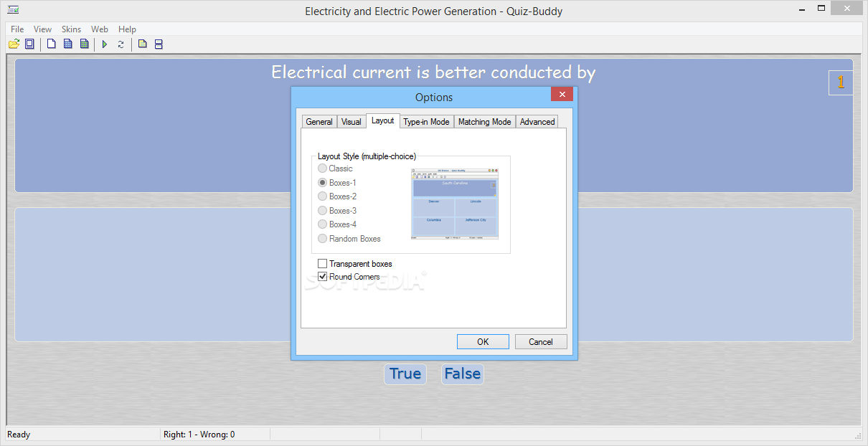Select the Layout tab

coord(383,120)
